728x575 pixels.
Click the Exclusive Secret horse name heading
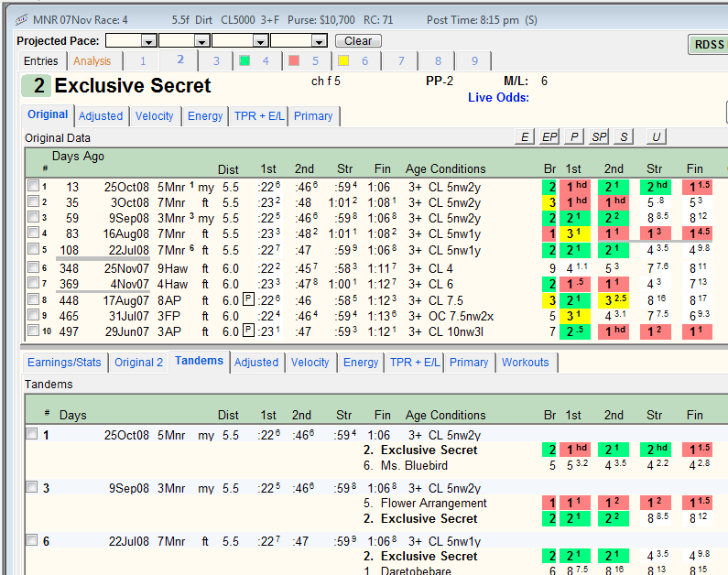pyautogui.click(x=132, y=86)
